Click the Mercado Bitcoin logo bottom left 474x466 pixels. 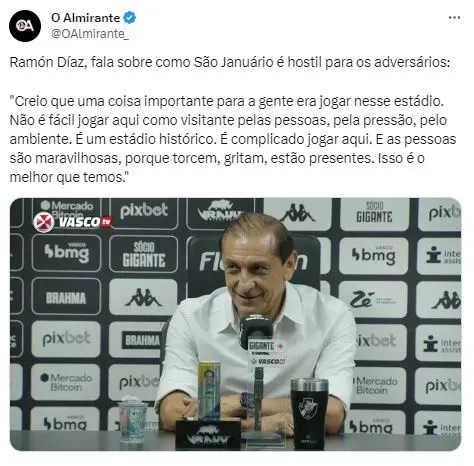pyautogui.click(x=65, y=382)
